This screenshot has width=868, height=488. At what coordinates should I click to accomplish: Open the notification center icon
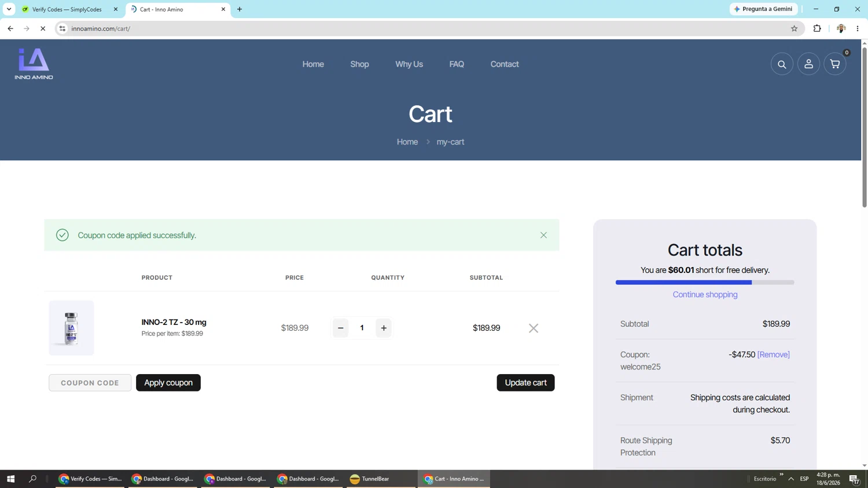854,479
